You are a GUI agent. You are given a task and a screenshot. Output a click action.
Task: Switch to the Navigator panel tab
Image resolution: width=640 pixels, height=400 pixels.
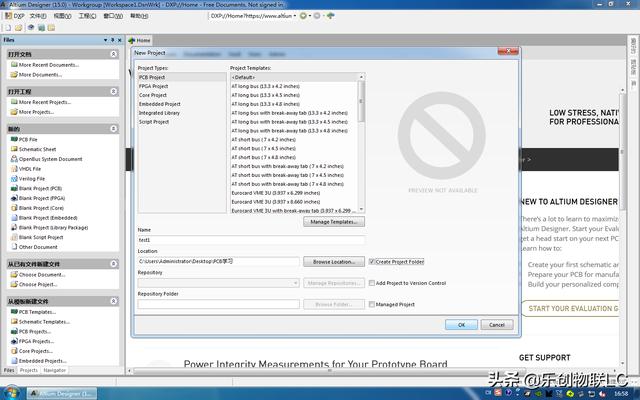click(x=55, y=370)
